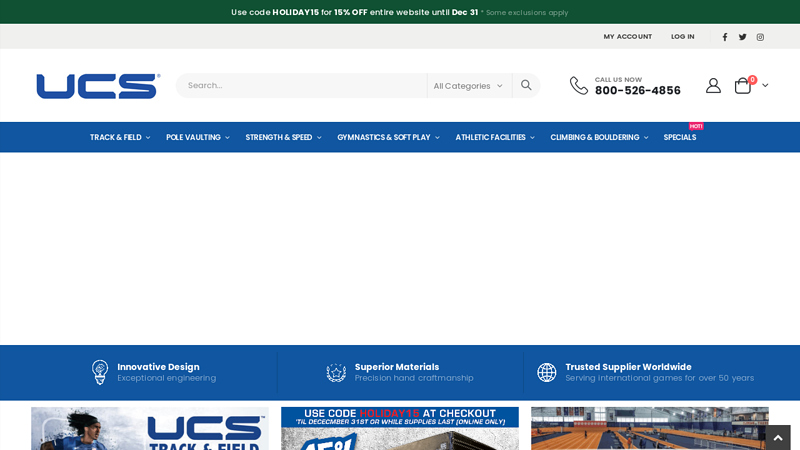This screenshot has height=450, width=800.
Task: Click into the Search input field
Action: point(302,85)
